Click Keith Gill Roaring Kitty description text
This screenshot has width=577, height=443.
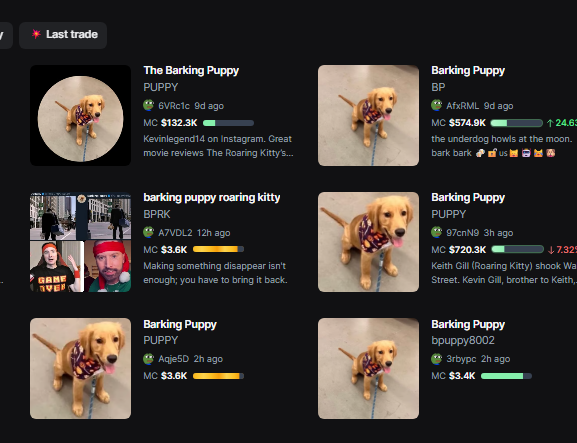coord(504,273)
